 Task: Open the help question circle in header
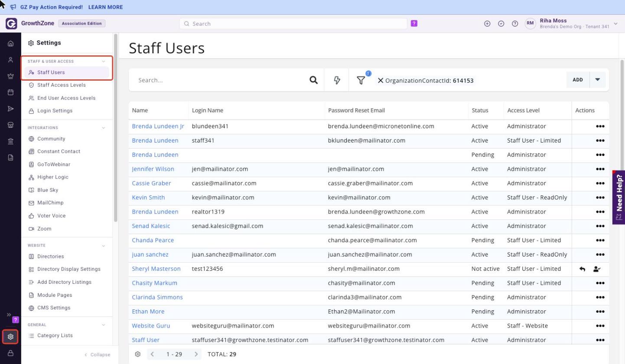click(x=515, y=24)
